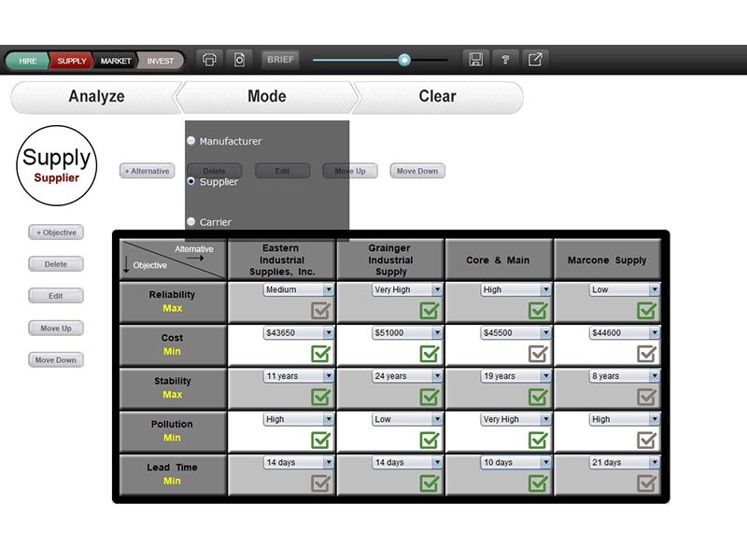This screenshot has width=747, height=560.
Task: Click the Clear step
Action: [x=437, y=97]
